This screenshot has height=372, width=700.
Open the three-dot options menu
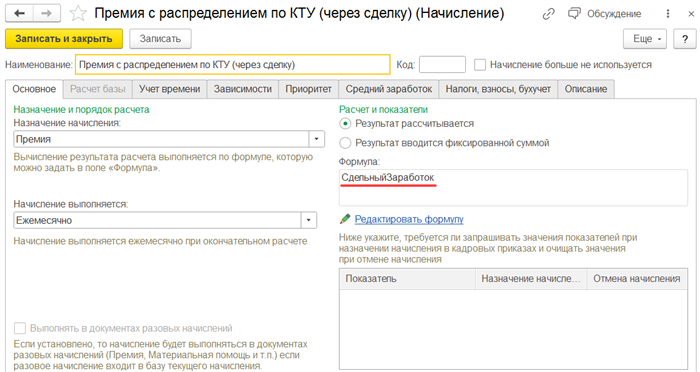(667, 14)
